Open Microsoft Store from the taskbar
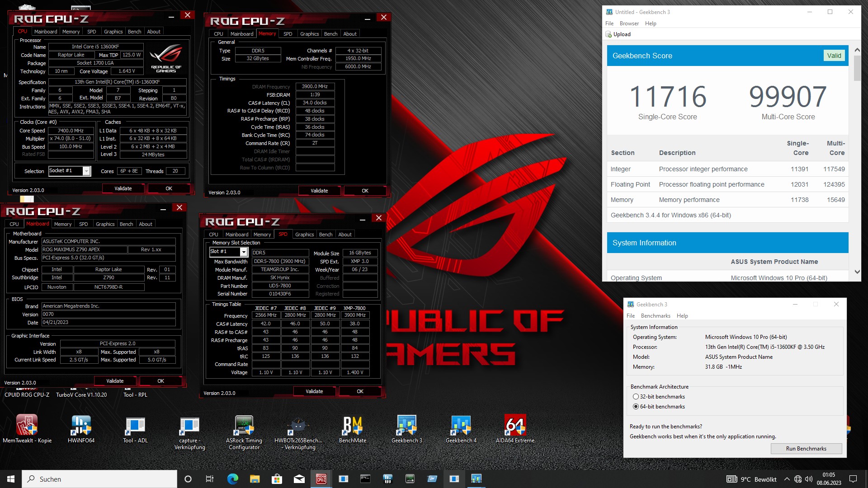The width and height of the screenshot is (868, 488). [x=277, y=479]
